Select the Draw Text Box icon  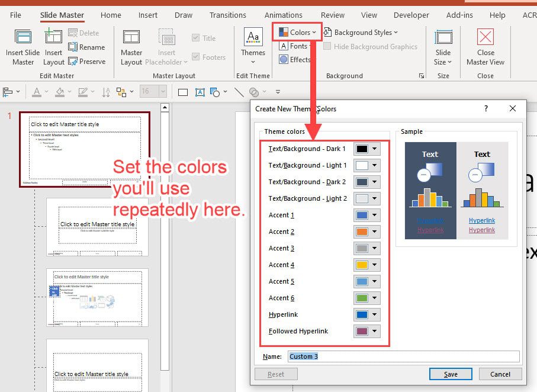coord(200,92)
